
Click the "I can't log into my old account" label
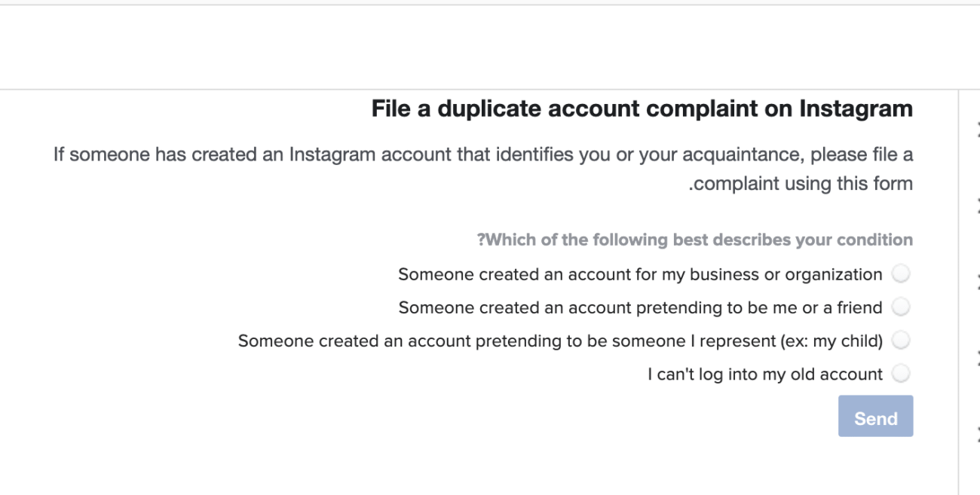coord(764,373)
